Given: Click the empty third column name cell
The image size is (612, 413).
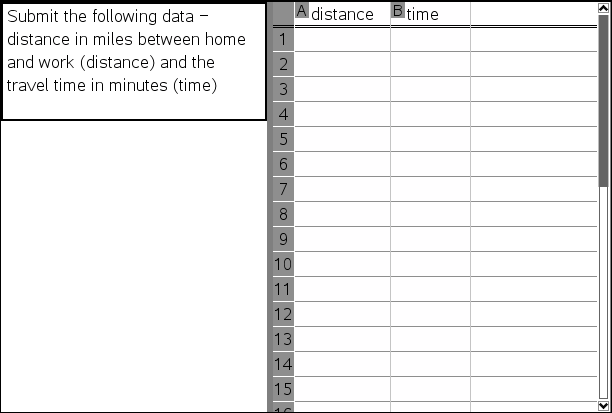Looking at the screenshot, I should click(533, 14).
